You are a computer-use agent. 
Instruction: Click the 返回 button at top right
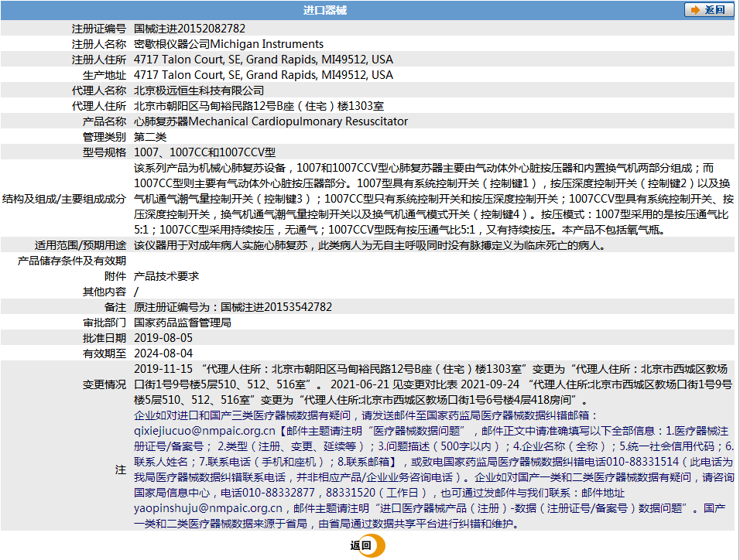708,10
